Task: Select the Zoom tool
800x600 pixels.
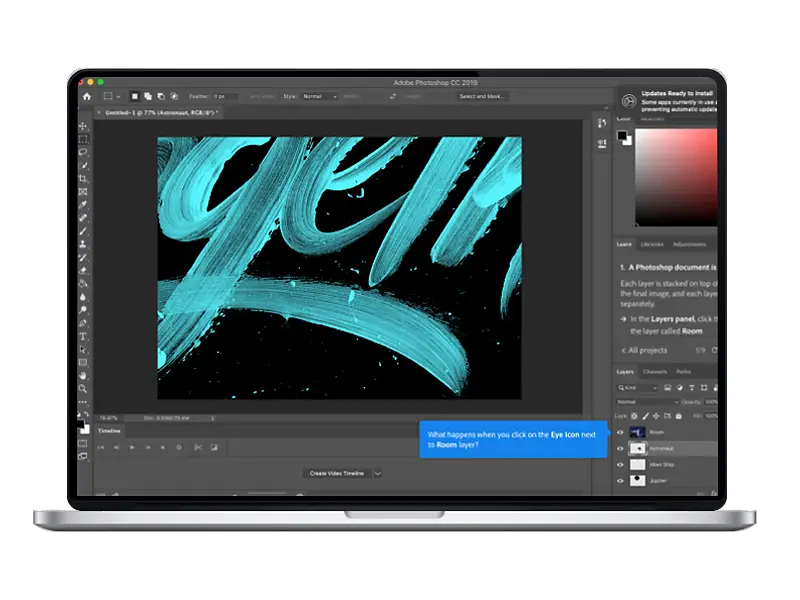Action: (83, 389)
